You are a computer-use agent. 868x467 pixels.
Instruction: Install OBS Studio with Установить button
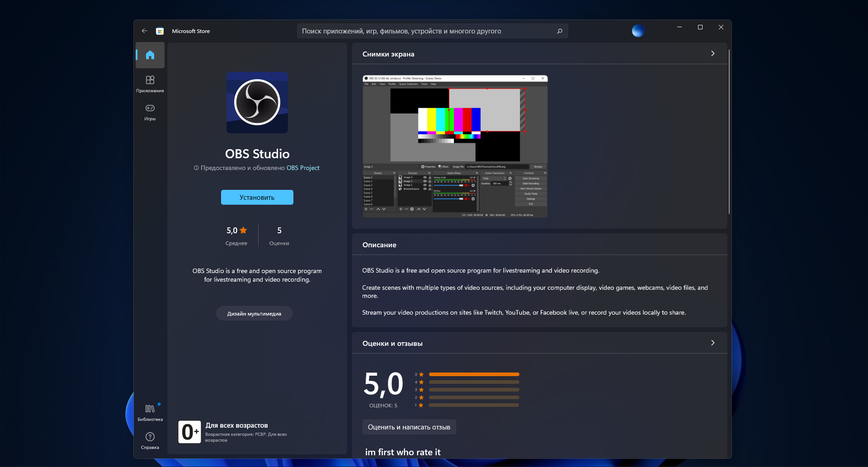257,197
